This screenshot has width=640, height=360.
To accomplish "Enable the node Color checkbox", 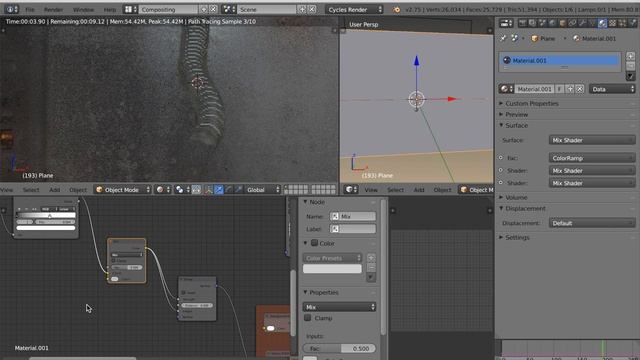I will 314,243.
